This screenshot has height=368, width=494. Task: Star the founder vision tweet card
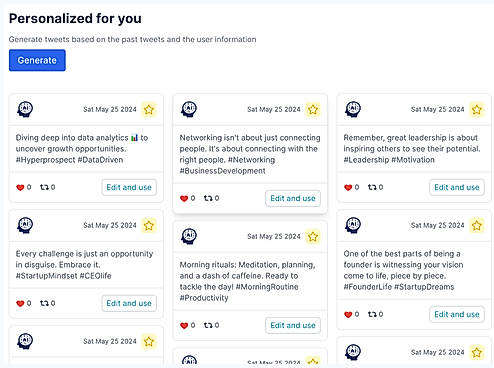coord(477,225)
